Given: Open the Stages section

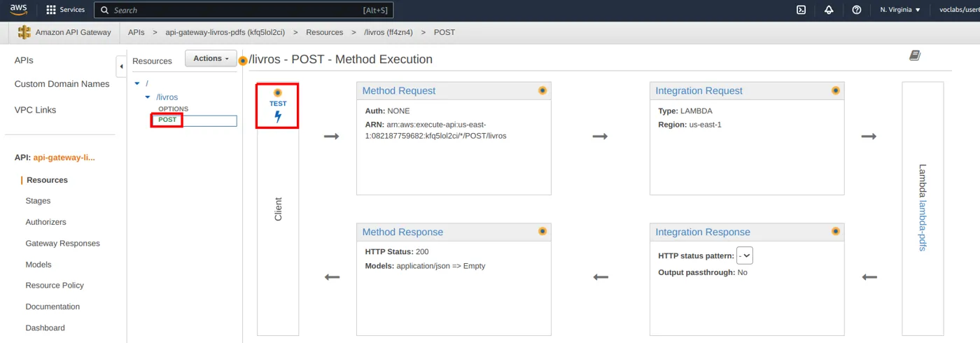Looking at the screenshot, I should click(x=38, y=201).
